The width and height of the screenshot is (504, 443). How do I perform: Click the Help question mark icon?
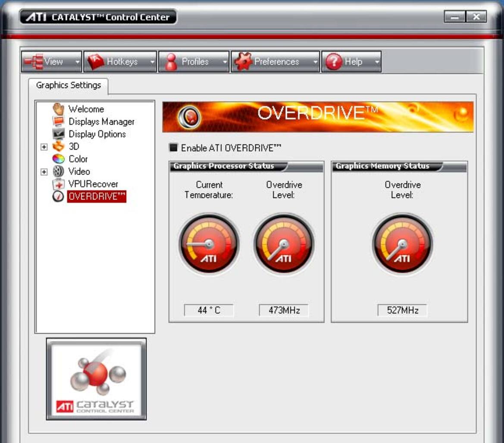coord(334,61)
